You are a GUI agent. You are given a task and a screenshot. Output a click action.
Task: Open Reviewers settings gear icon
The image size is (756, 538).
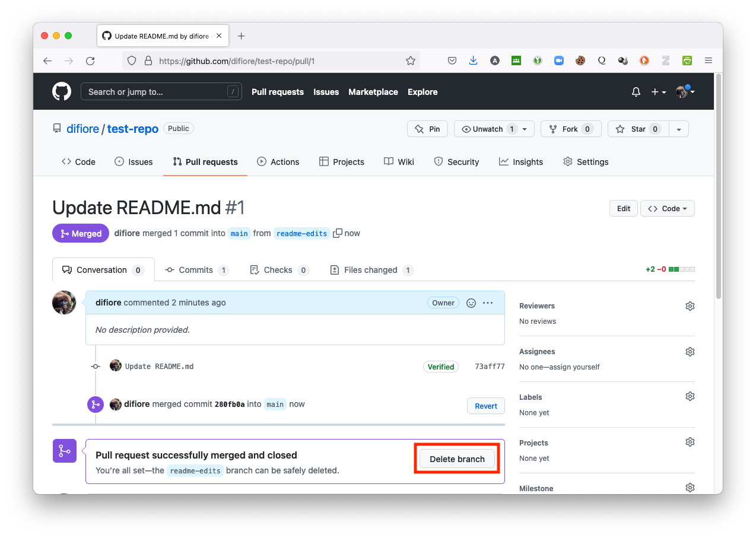pos(690,306)
